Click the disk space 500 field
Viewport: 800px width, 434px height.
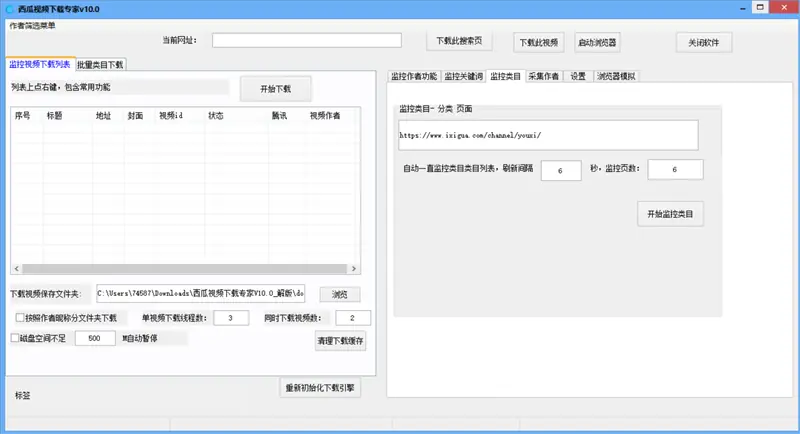click(95, 338)
